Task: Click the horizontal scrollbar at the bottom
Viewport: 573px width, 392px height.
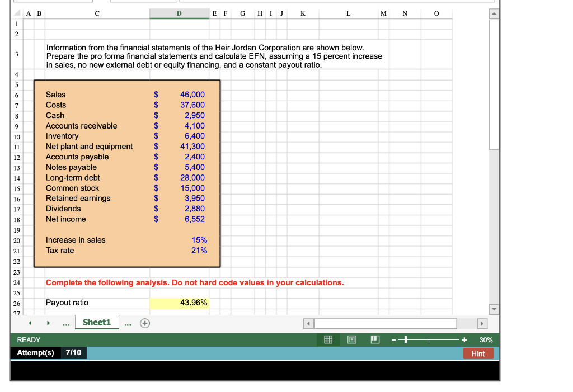Action: (386, 323)
